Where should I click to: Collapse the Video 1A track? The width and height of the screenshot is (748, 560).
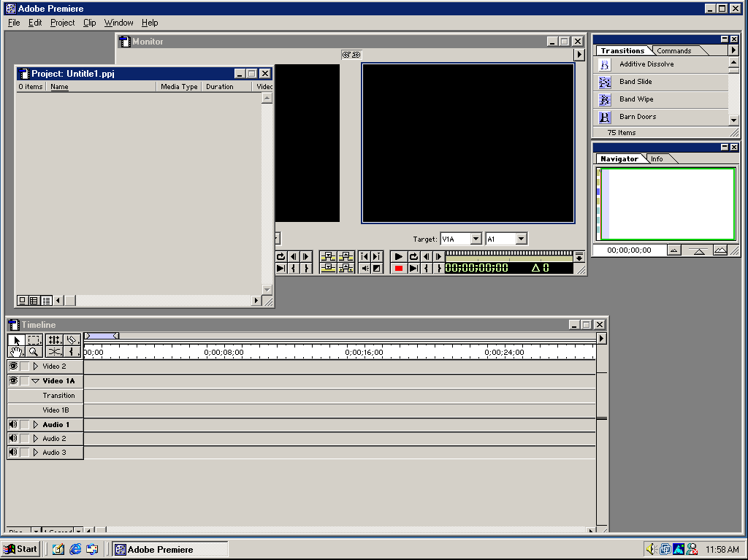click(36, 381)
